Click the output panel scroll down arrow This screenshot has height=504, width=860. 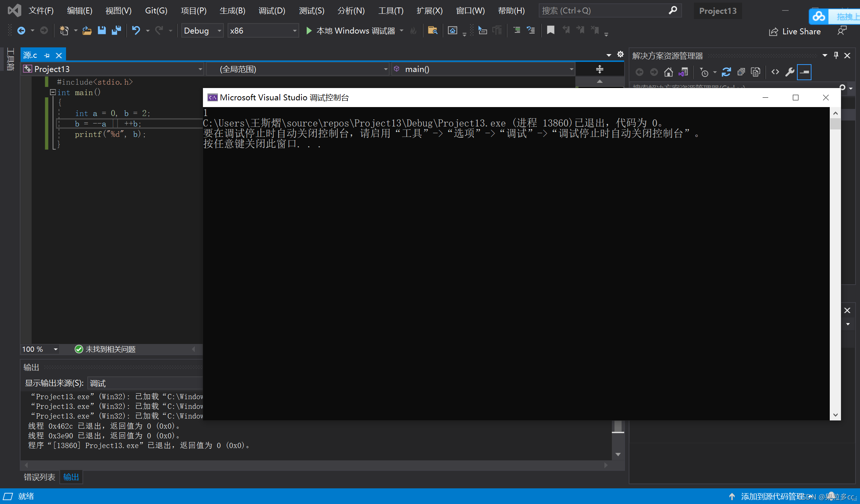(x=618, y=454)
